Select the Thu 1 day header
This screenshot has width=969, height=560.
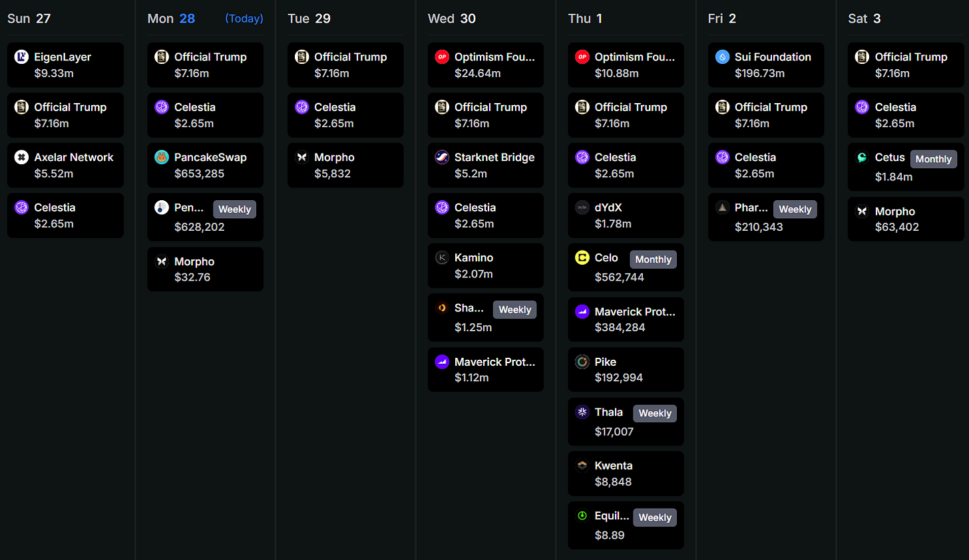pos(585,19)
